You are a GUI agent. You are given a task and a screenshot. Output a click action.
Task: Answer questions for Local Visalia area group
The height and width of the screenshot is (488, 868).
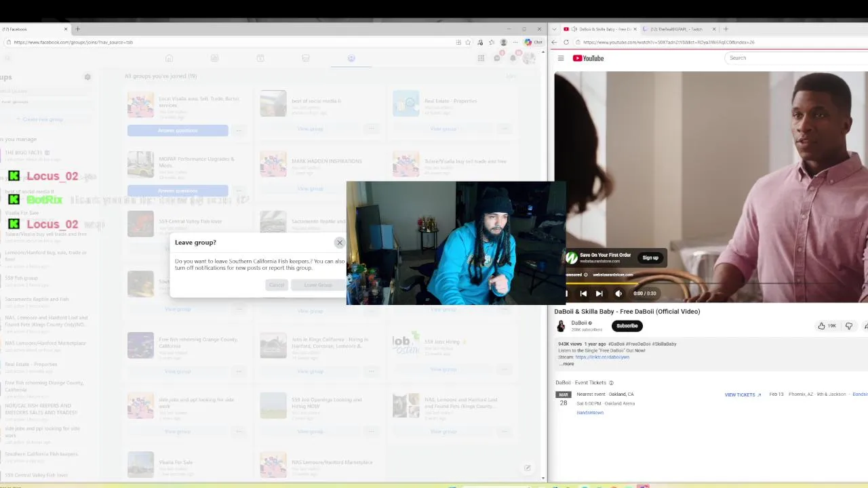(x=178, y=130)
